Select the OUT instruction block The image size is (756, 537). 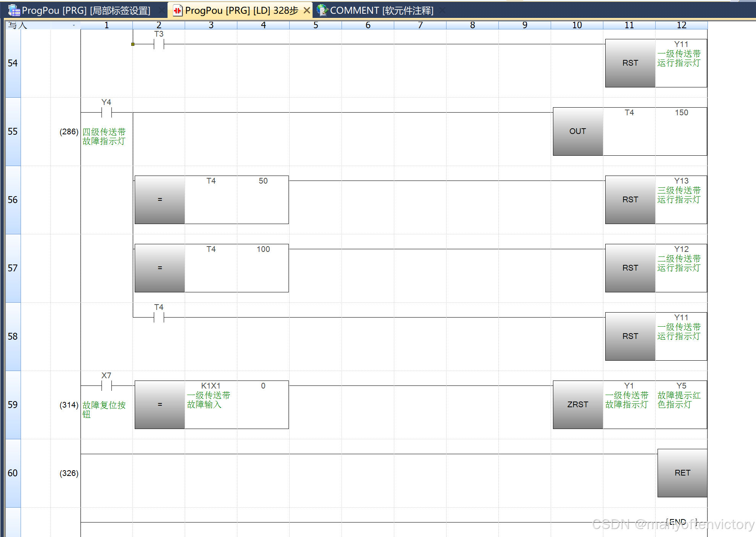point(578,131)
